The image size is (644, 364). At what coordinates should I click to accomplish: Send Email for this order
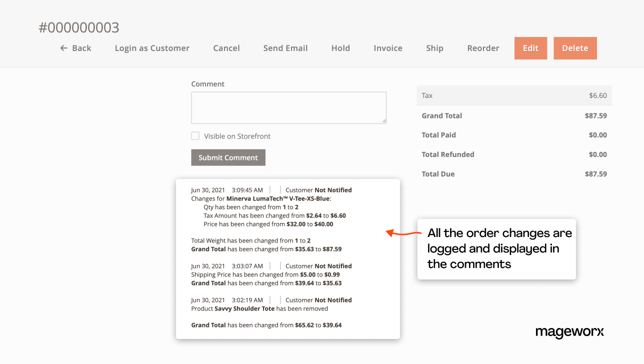click(x=285, y=48)
